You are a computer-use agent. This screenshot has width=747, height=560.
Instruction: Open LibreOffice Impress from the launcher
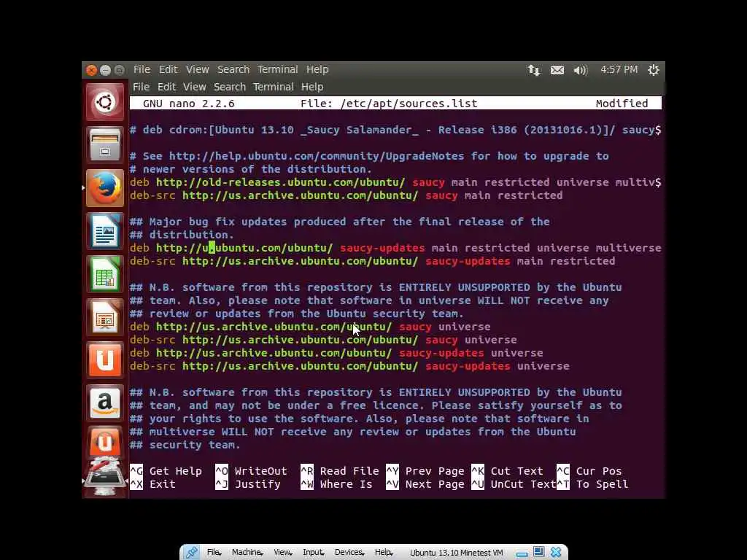point(105,317)
